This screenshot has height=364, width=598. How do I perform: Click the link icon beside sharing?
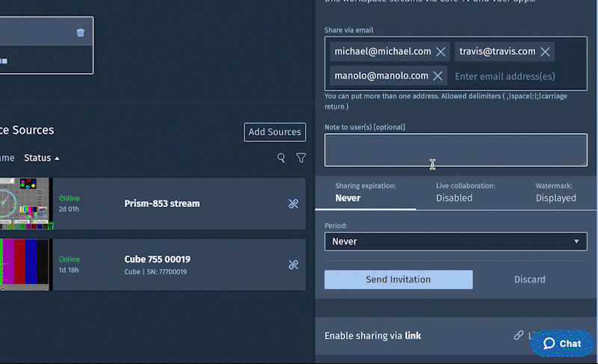(x=519, y=336)
